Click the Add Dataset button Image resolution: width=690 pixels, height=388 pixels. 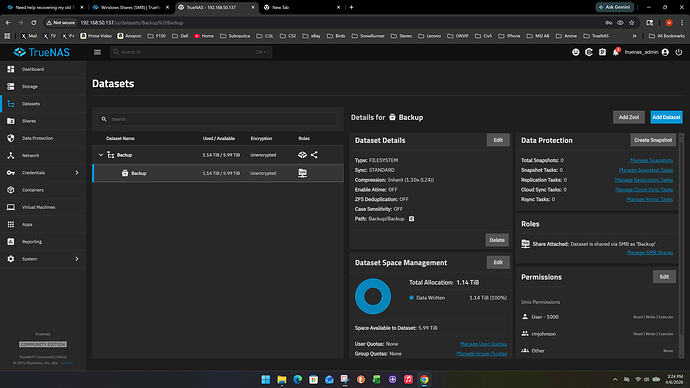(x=666, y=117)
